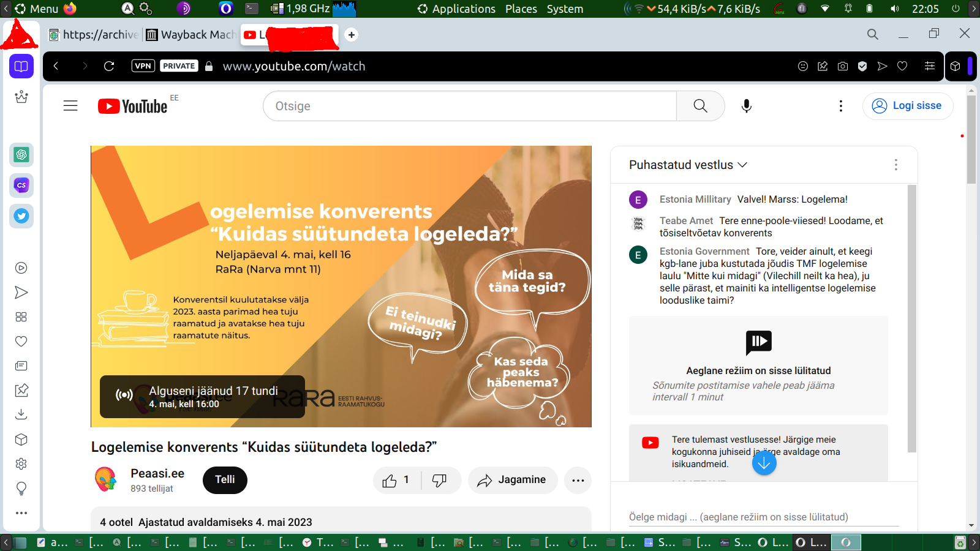Click the emoji reaction icon in address bar

coord(803,66)
